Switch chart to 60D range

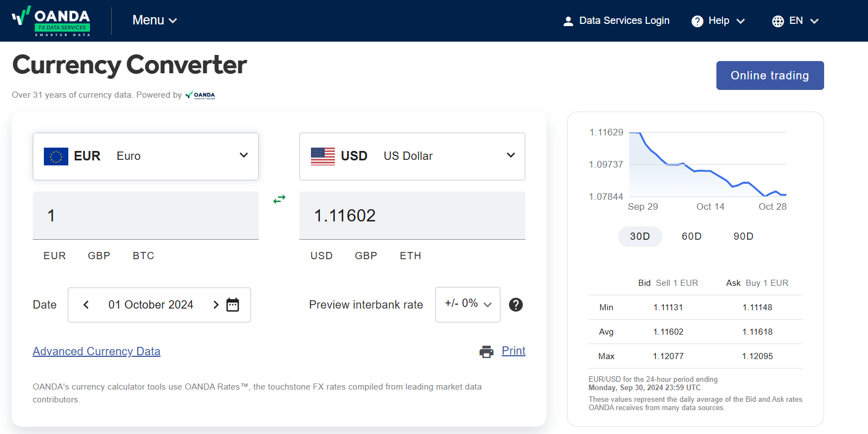(x=691, y=236)
